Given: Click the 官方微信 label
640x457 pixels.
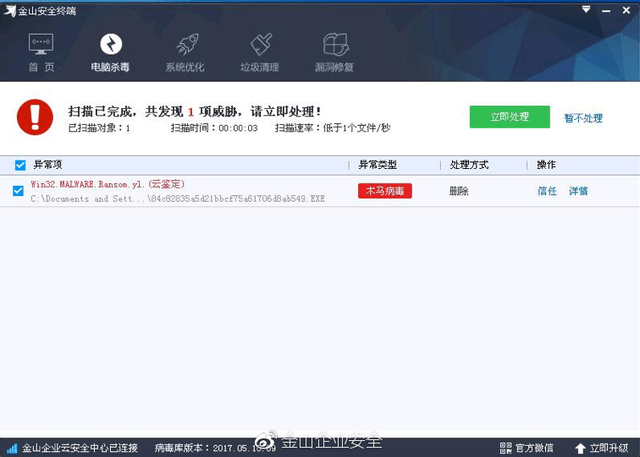Looking at the screenshot, I should pyautogui.click(x=534, y=448).
